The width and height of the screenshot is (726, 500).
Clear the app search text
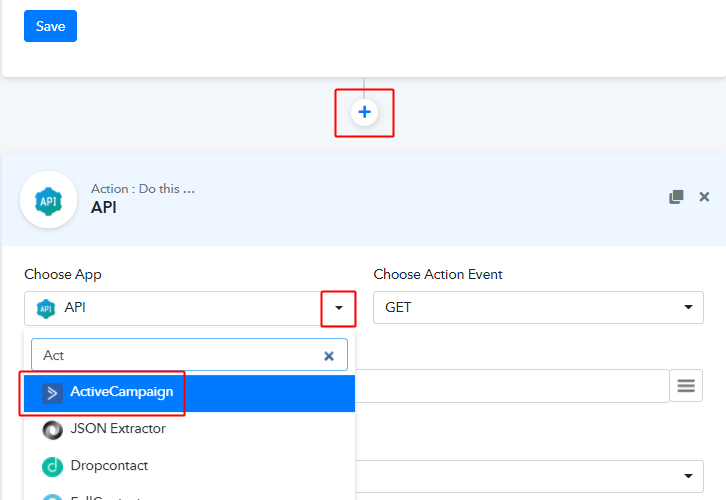tap(329, 356)
